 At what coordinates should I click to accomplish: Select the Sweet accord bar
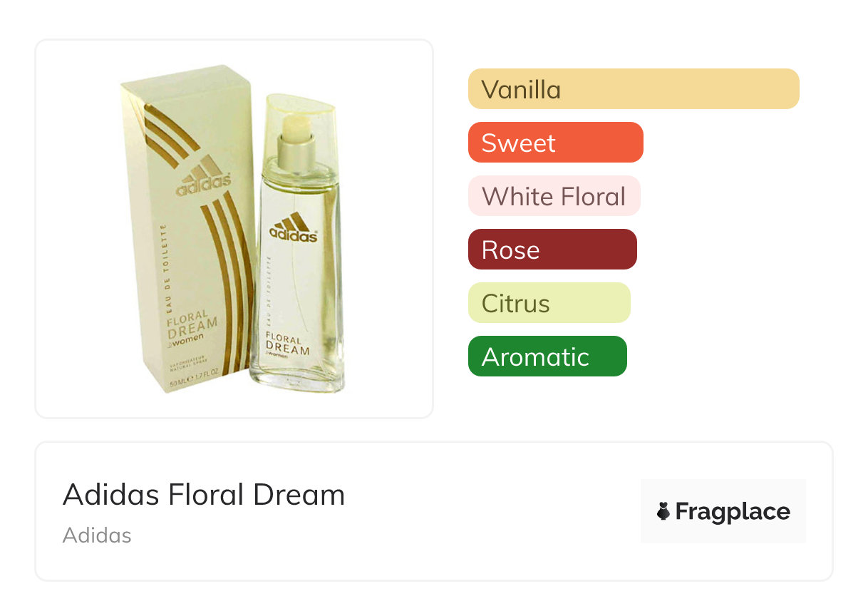pos(555,143)
